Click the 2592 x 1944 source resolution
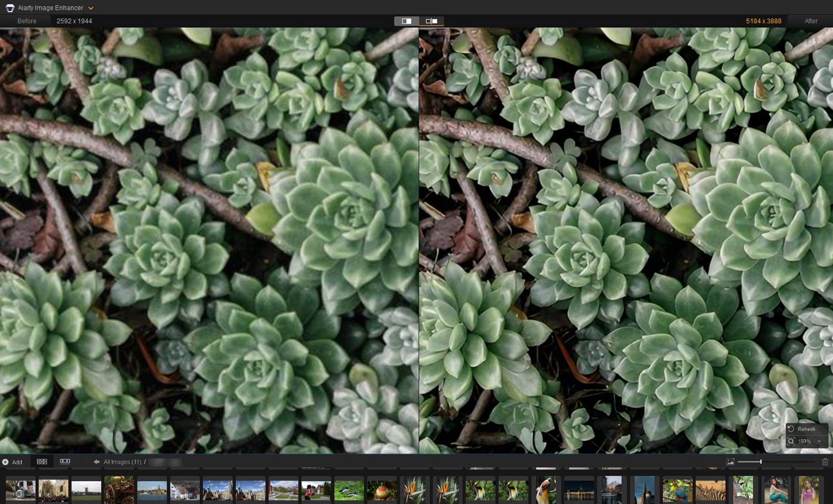The height and width of the screenshot is (504, 833). click(x=74, y=21)
